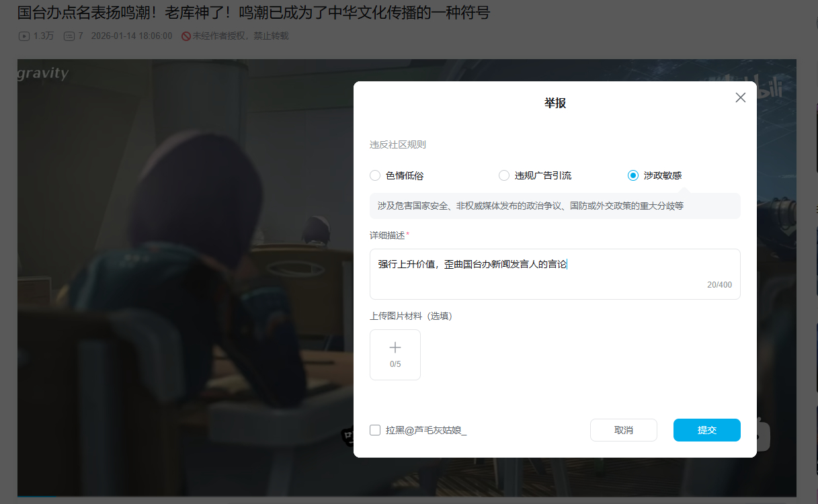
Task: Select the 色情低俗 radio option
Action: click(x=375, y=175)
